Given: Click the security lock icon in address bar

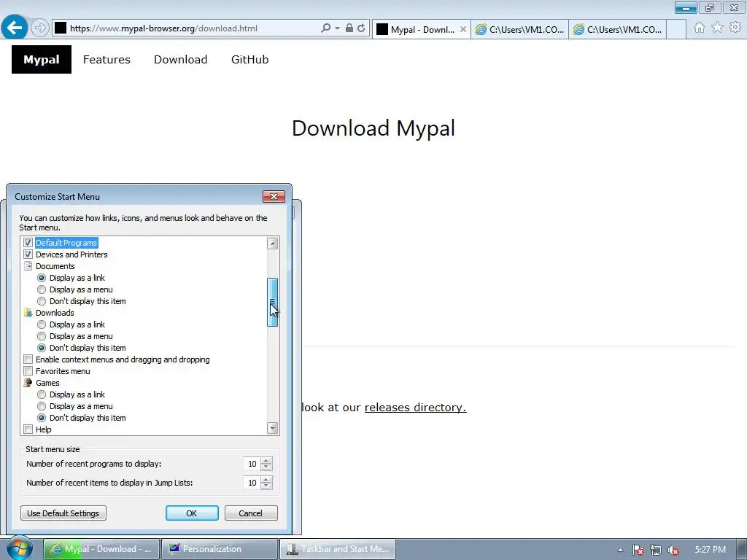Looking at the screenshot, I should click(349, 28).
